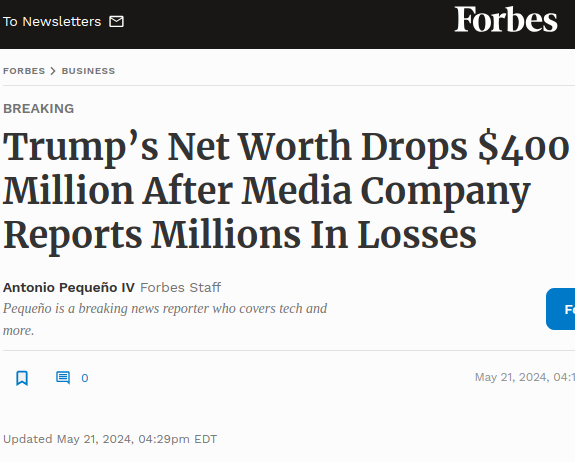
Task: Click the Forbes Staff label
Action: click(180, 287)
